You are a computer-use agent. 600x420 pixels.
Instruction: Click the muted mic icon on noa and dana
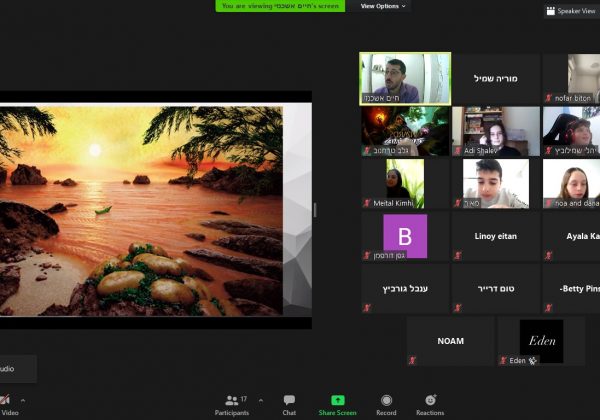point(548,203)
